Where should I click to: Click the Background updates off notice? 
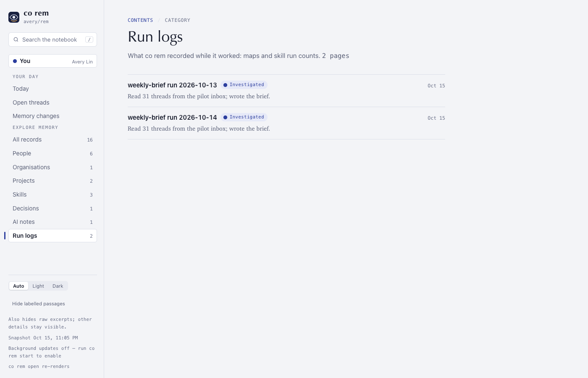52,352
